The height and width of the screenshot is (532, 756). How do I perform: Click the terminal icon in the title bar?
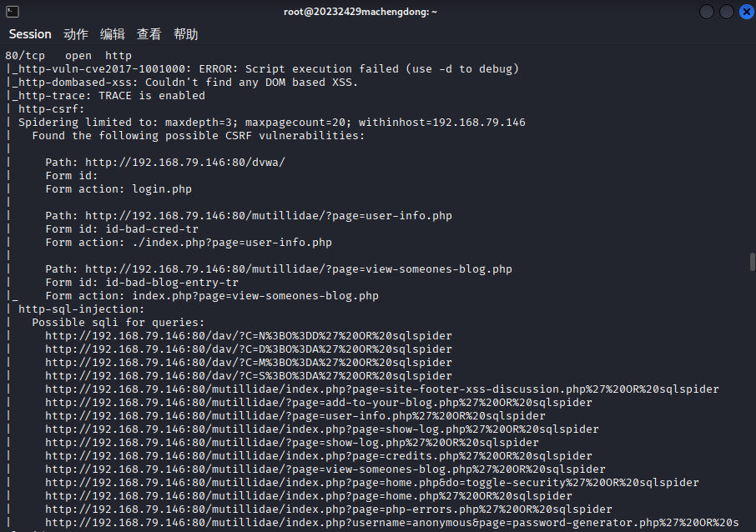13,12
